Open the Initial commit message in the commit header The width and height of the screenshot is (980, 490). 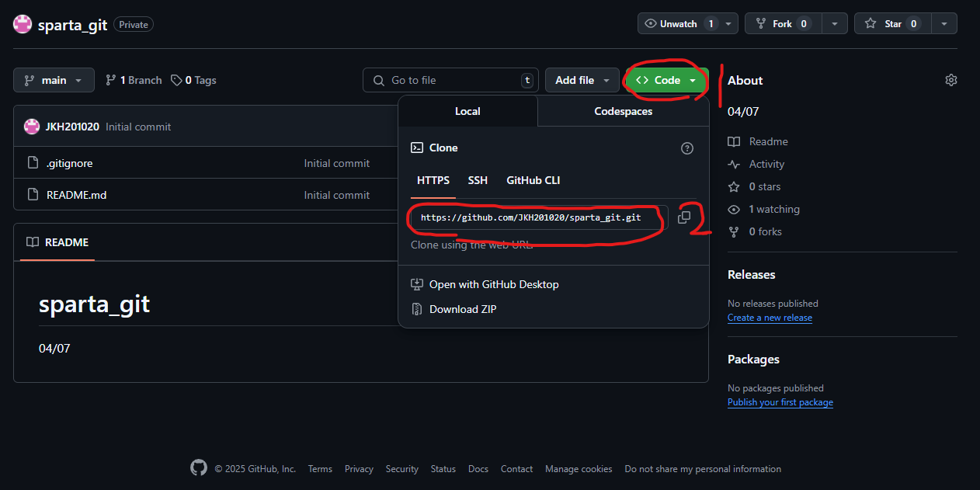pos(138,127)
